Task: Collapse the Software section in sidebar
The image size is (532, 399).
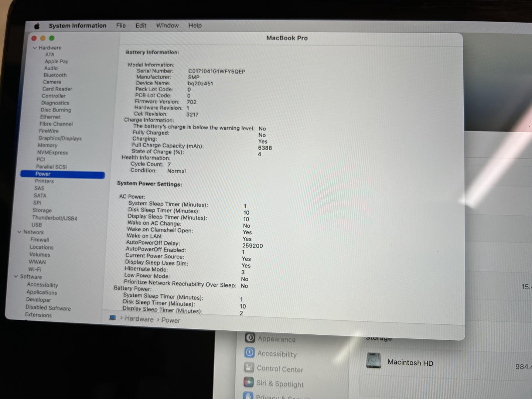Action: coord(16,276)
